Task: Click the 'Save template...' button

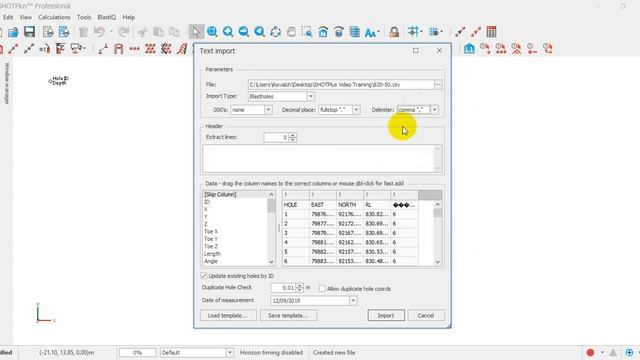Action: (x=288, y=315)
